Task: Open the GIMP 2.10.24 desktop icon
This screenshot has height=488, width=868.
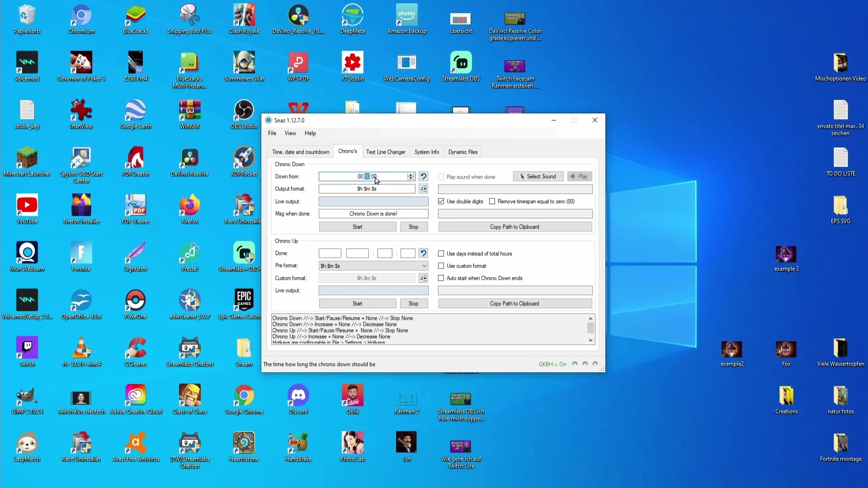Action: [27, 399]
